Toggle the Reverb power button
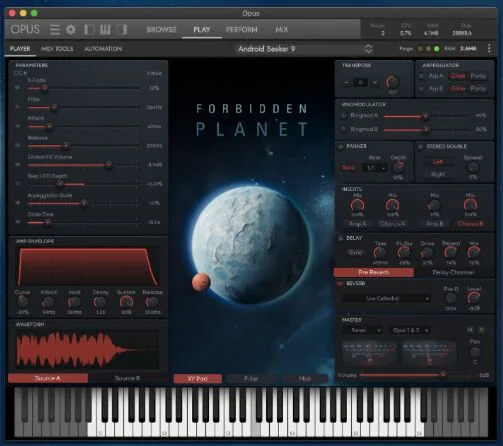503x446 pixels. (x=341, y=284)
